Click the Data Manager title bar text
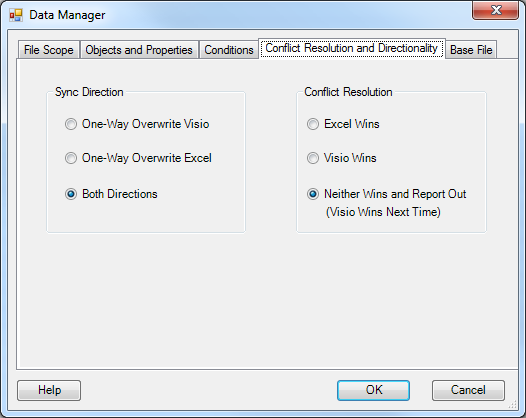Viewport: 526px width, 418px height. tap(67, 15)
